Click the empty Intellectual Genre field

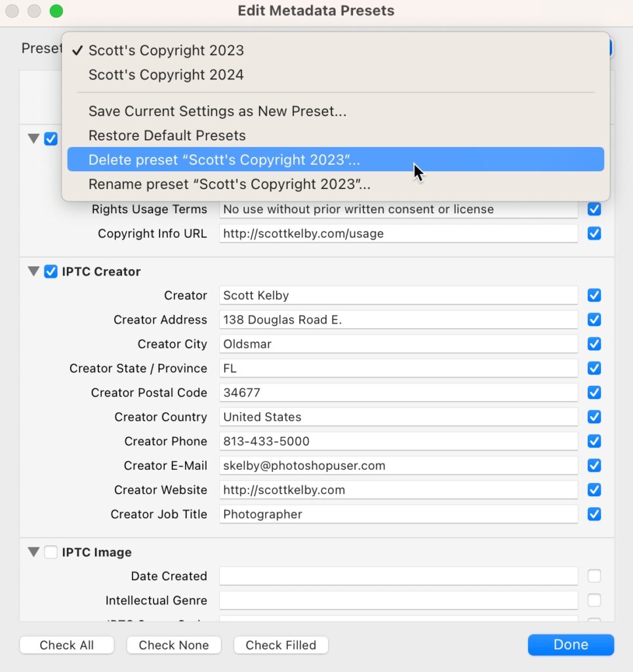point(399,600)
